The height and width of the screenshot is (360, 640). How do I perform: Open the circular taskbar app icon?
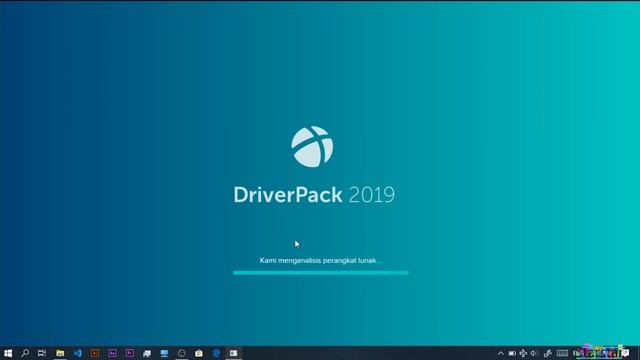pos(182,353)
